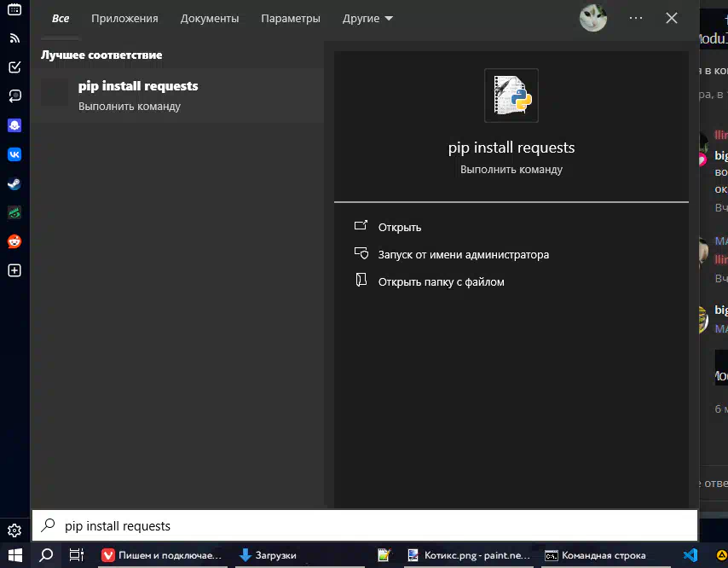
Task: Switch to Notepad++ on the taskbar
Action: pyautogui.click(x=384, y=555)
